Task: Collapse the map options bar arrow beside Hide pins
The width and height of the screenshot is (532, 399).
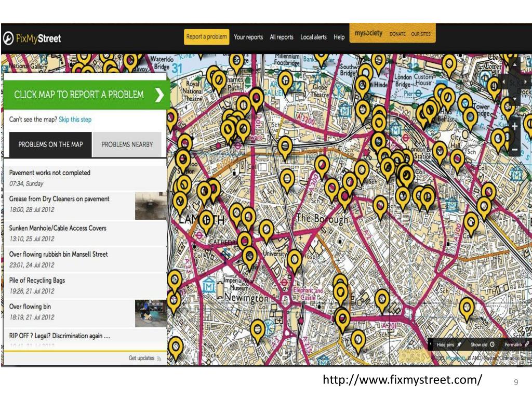Action: (x=431, y=344)
